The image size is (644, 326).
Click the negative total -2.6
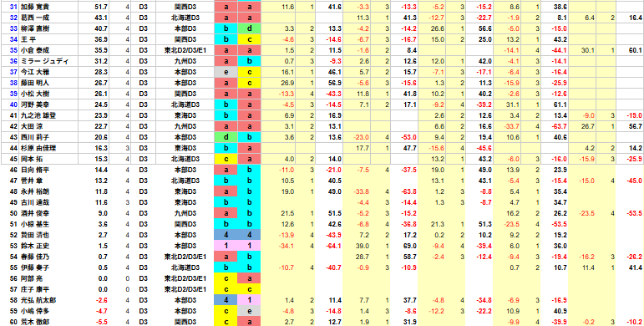pos(102,300)
